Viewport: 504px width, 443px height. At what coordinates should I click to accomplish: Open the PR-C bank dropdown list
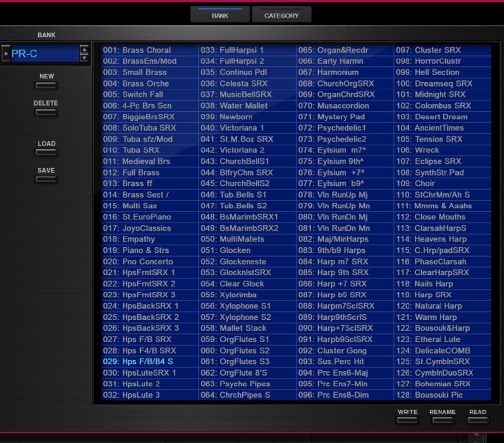tap(44, 54)
